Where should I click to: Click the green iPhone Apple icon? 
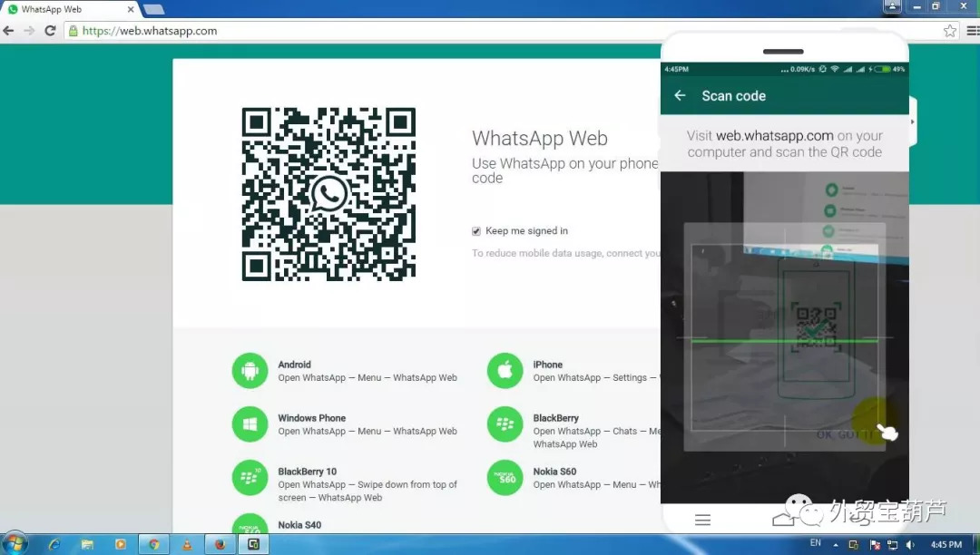(x=505, y=371)
